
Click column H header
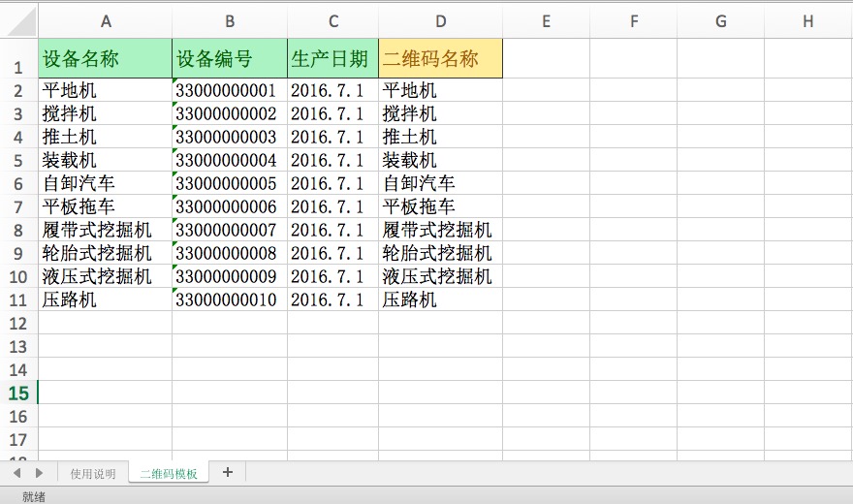pos(807,21)
